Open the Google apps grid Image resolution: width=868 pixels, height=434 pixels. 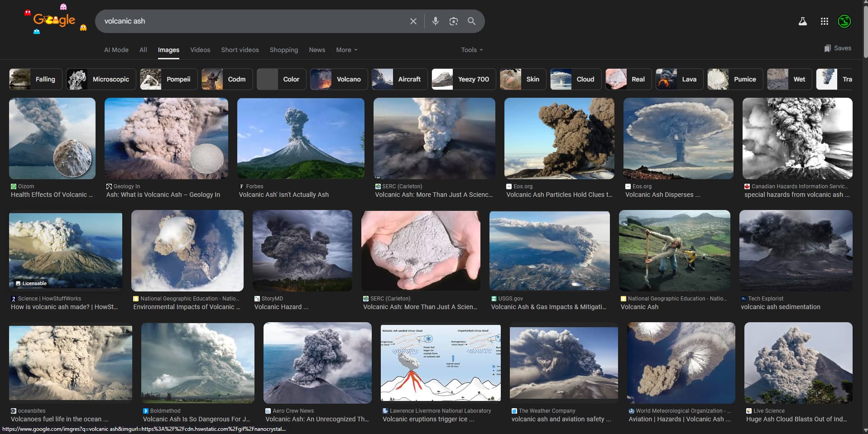point(824,21)
